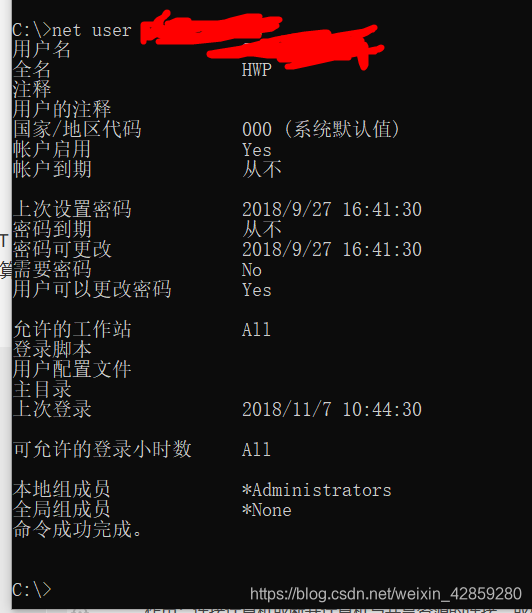Click the blog.csdn.net watermark URL

[386, 594]
